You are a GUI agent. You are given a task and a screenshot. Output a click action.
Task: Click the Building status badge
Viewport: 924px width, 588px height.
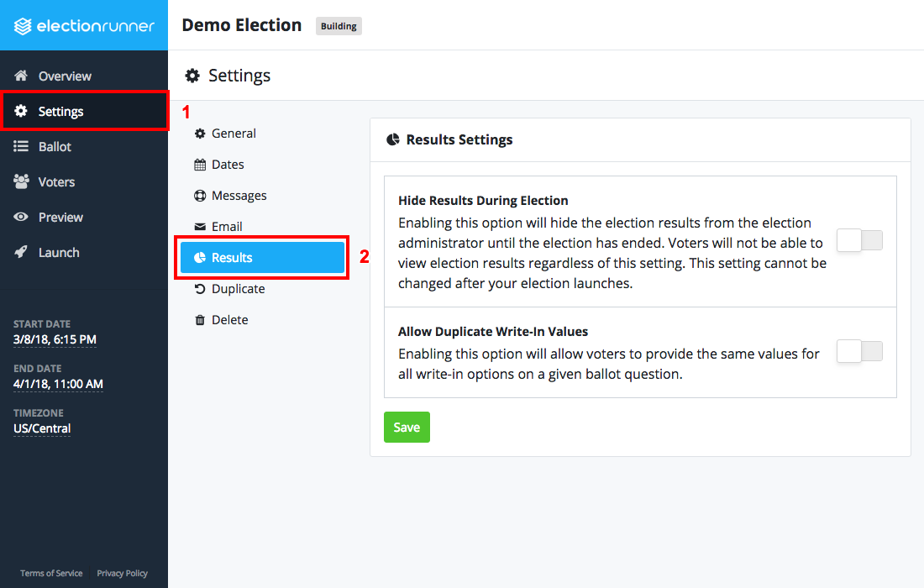coord(339,25)
